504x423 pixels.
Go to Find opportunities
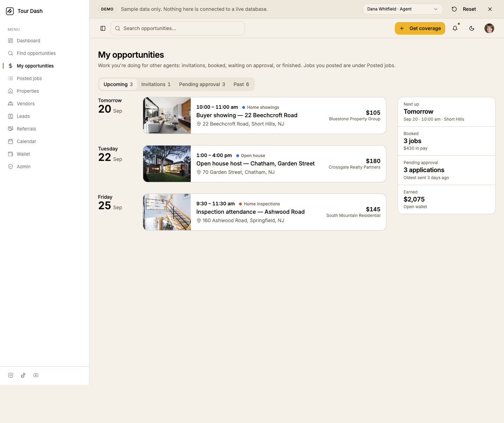[x=44, y=53]
